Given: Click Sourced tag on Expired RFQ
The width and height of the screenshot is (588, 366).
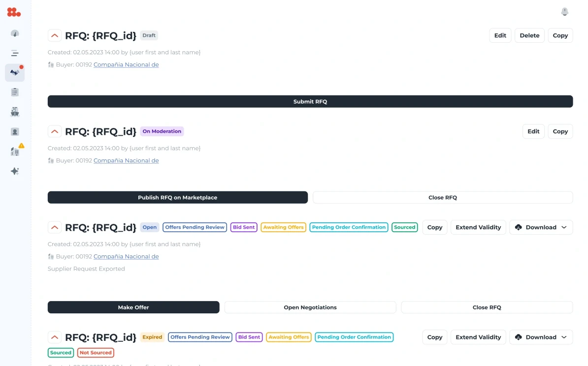Looking at the screenshot, I should tap(61, 353).
